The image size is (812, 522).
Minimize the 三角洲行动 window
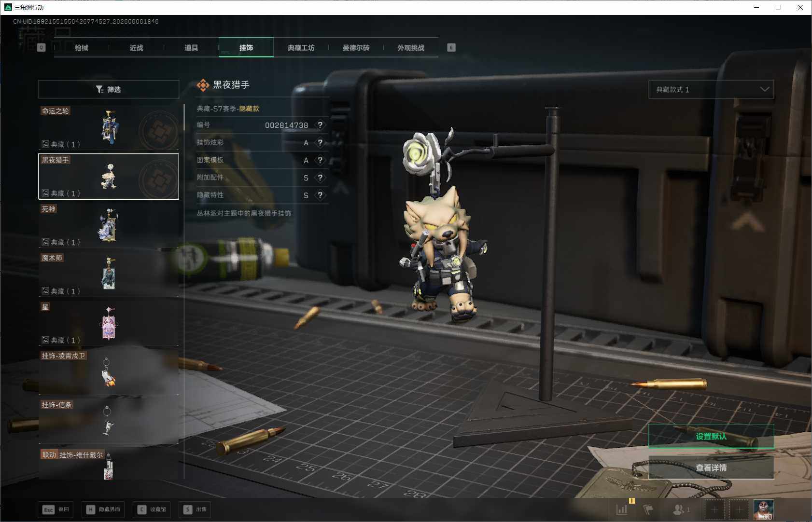[x=756, y=7]
